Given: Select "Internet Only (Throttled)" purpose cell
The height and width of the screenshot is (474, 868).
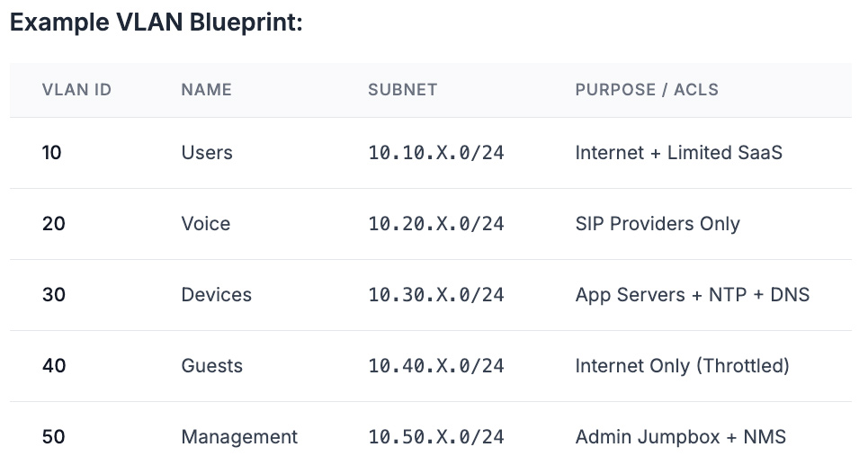Looking at the screenshot, I should tap(682, 366).
